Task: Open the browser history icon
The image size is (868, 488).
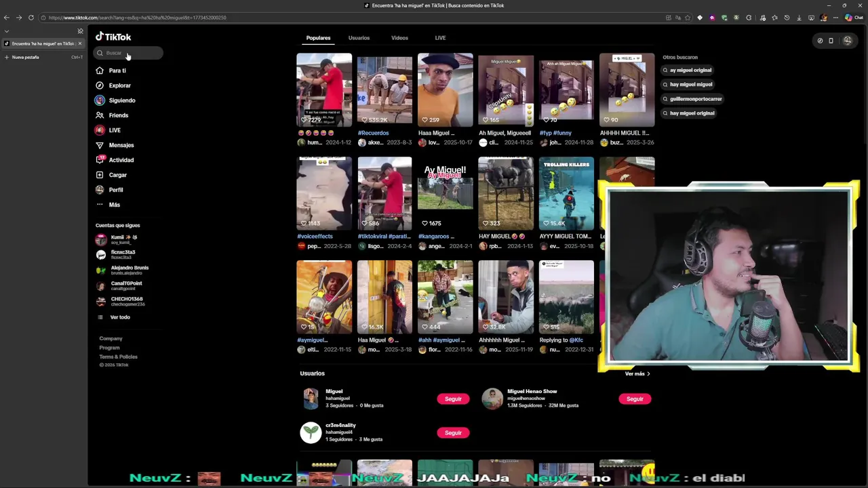Action: pos(787,18)
